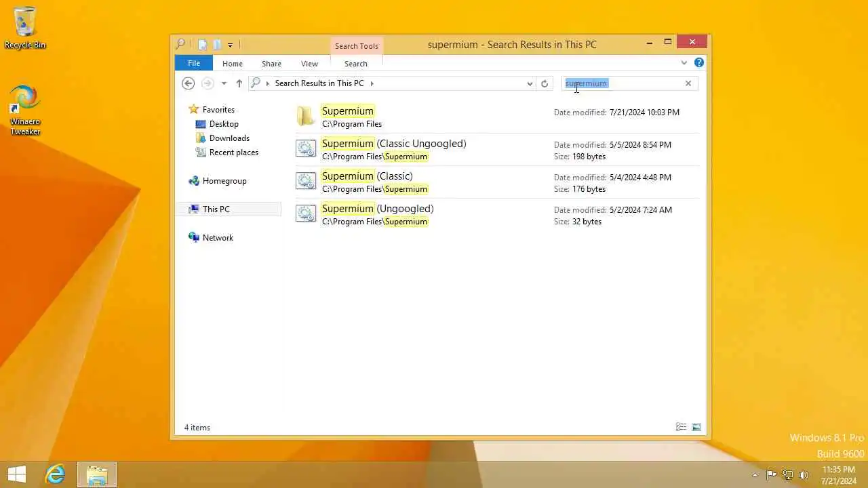Open Help using the blue question icon

click(x=699, y=63)
